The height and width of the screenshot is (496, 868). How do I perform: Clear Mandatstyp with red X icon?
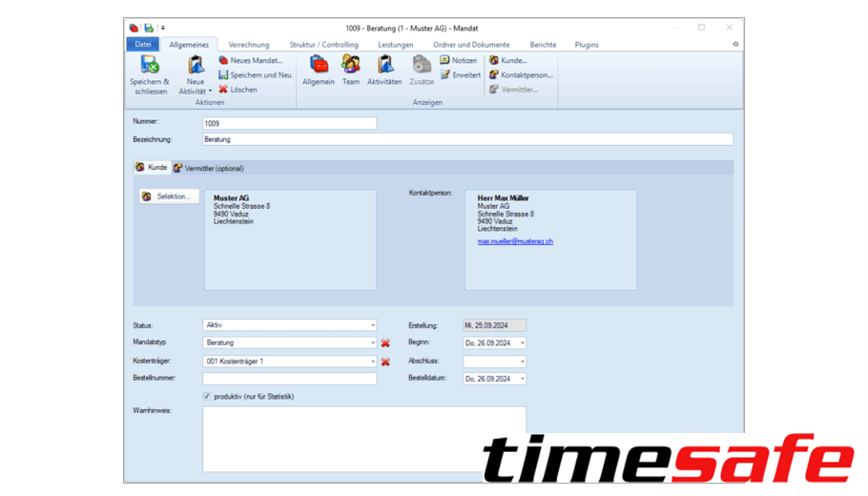(x=385, y=343)
